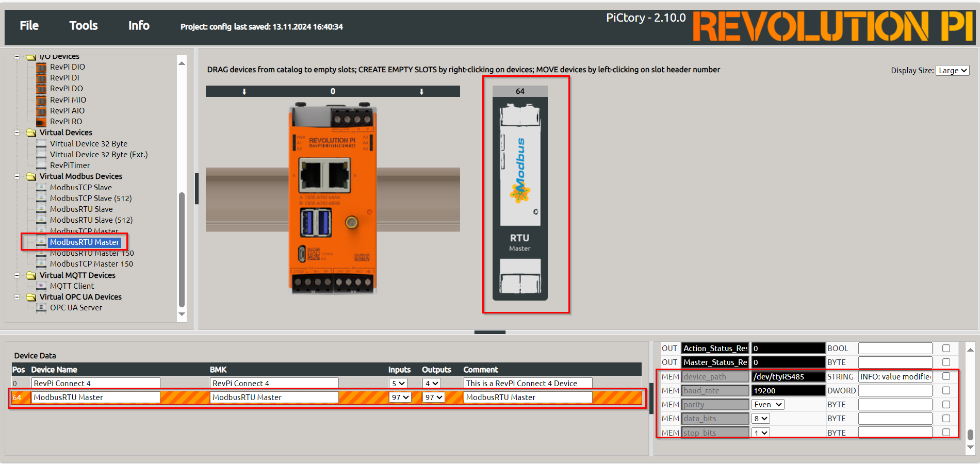Screen dimensions: 980x464
Task: Select the MQTT Client device icon
Action: (41, 286)
